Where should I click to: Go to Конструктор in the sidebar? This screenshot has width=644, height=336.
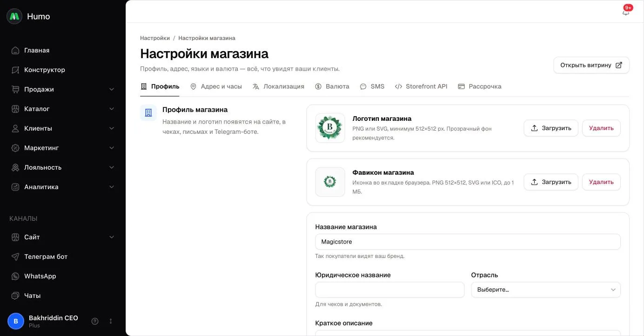point(63,70)
